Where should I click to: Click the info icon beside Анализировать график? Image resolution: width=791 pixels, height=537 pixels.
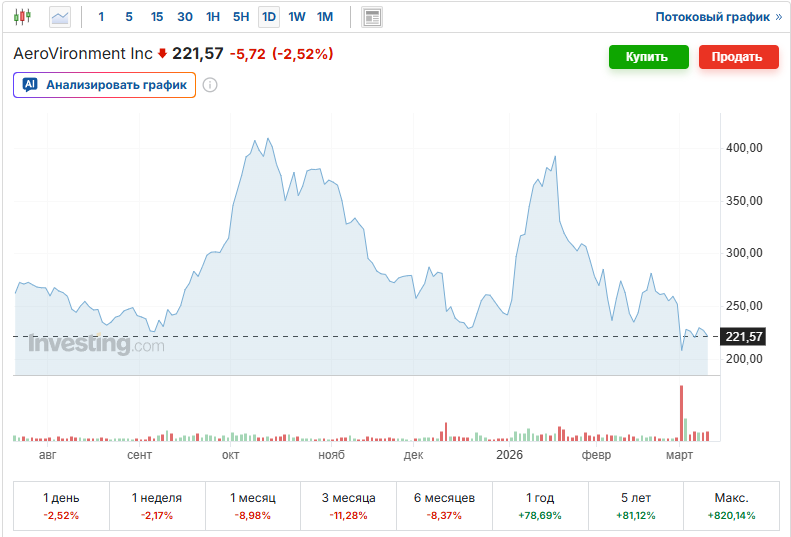tap(210, 85)
